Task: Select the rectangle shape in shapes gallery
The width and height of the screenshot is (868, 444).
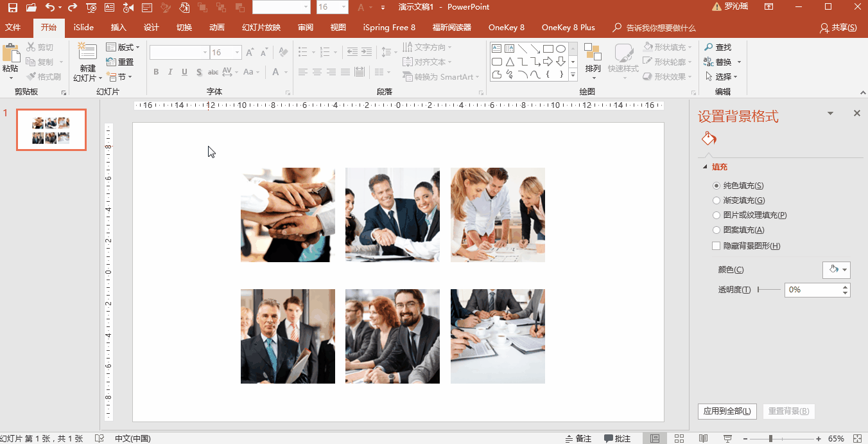Action: pos(548,49)
